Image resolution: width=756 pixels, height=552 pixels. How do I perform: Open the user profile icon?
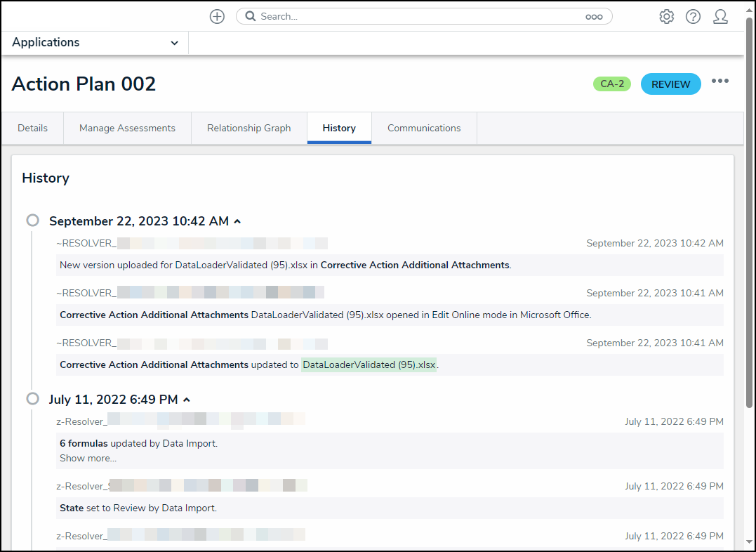(x=720, y=17)
